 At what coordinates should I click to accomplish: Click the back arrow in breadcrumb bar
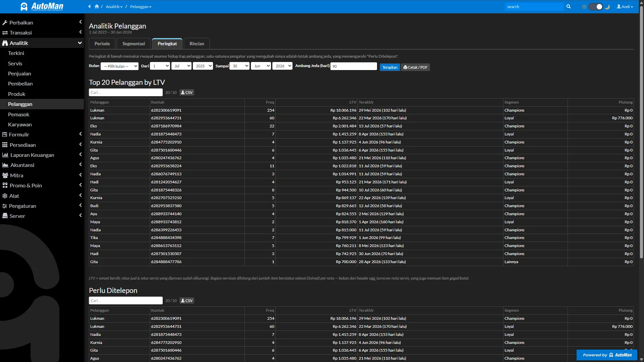[x=90, y=6]
